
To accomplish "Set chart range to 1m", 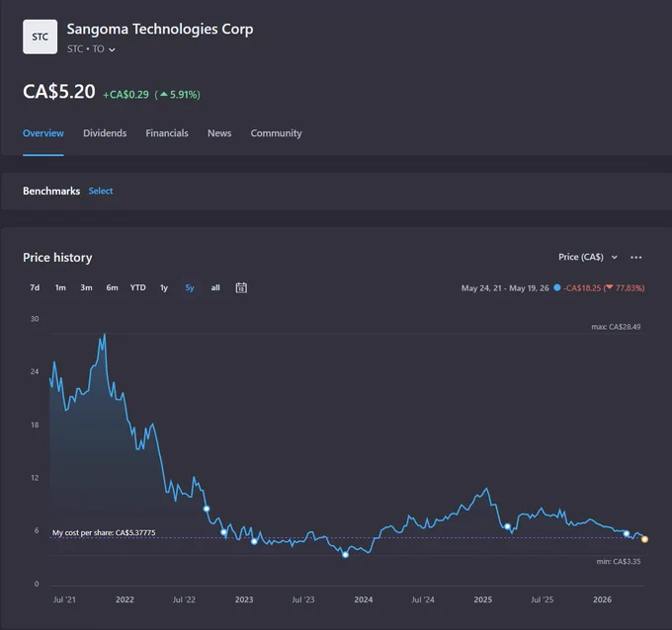I will 60,287.
